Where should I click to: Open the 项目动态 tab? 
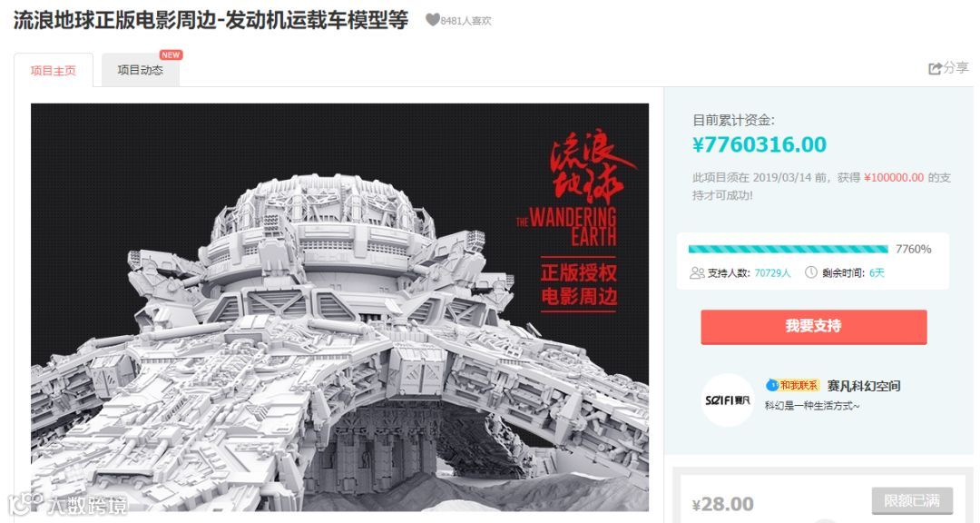pyautogui.click(x=140, y=70)
